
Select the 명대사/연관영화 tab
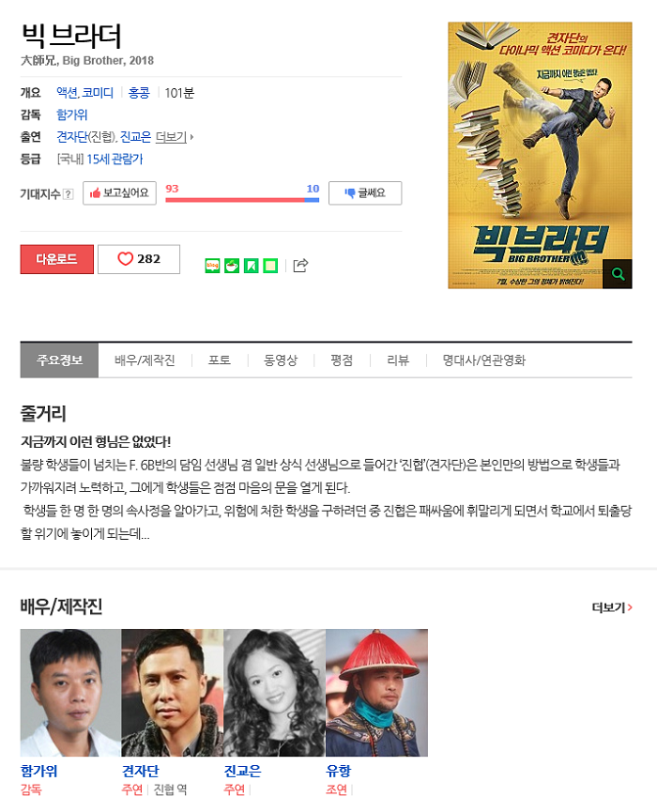484,360
